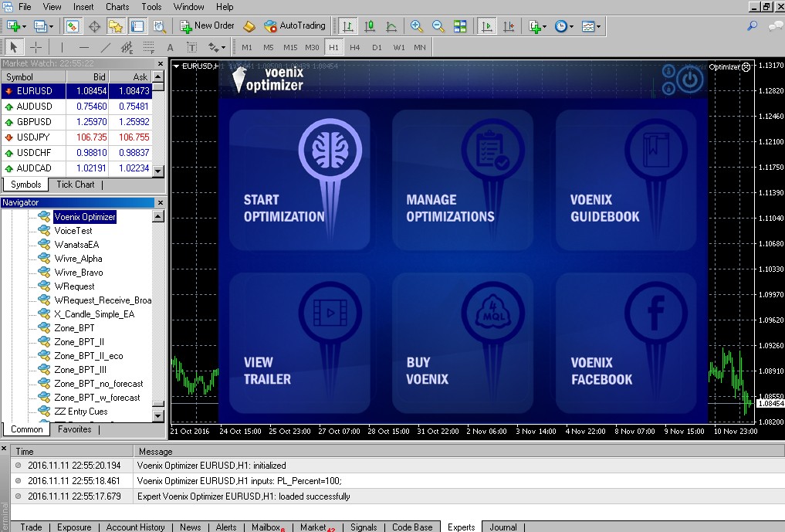Open the Charts menu
This screenshot has width=785, height=532.
pos(117,7)
